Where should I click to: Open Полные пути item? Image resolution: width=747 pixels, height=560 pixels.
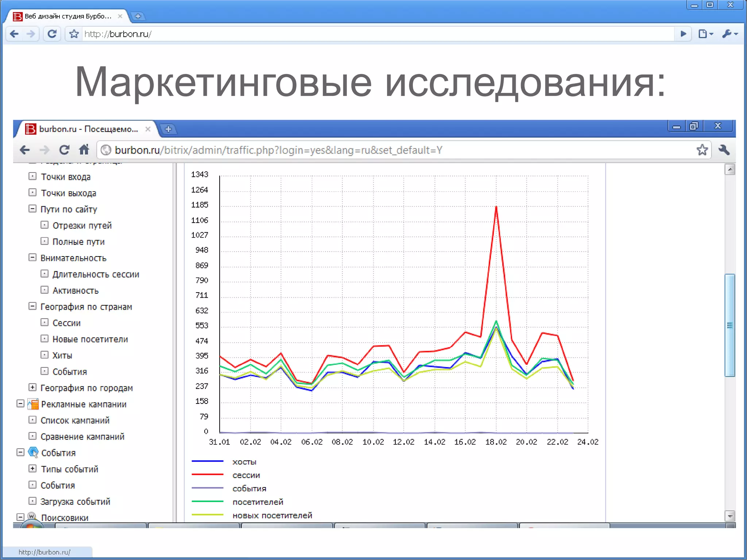click(x=78, y=242)
